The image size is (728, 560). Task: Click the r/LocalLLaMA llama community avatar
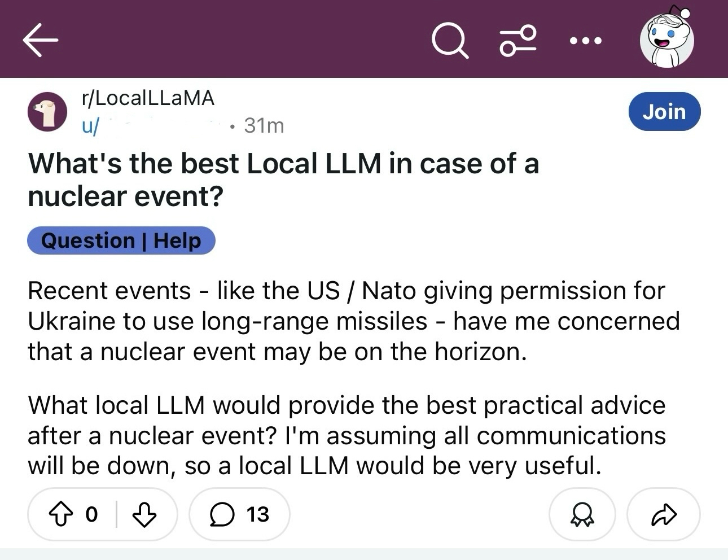[x=48, y=111]
